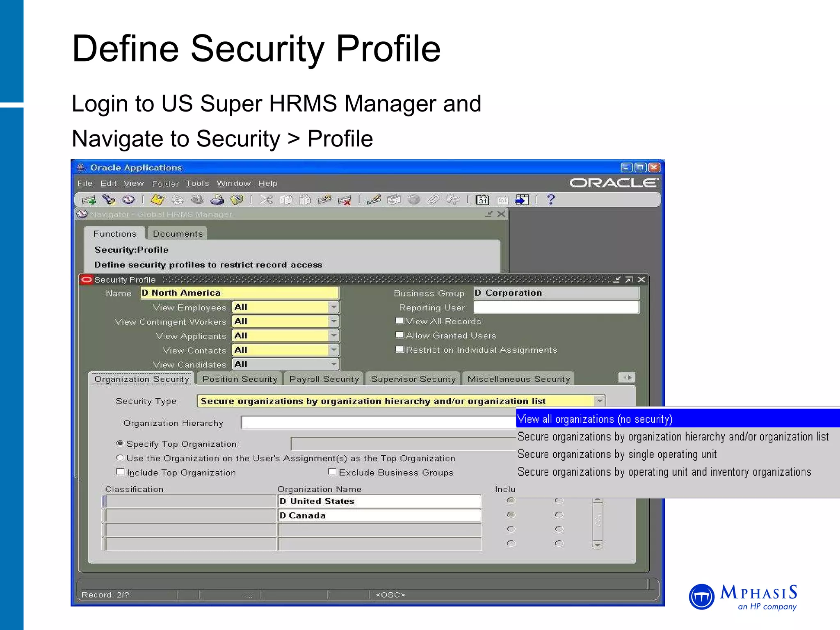The height and width of the screenshot is (630, 840).
Task: Click the Security Profile window red oval icon
Action: pyautogui.click(x=87, y=280)
